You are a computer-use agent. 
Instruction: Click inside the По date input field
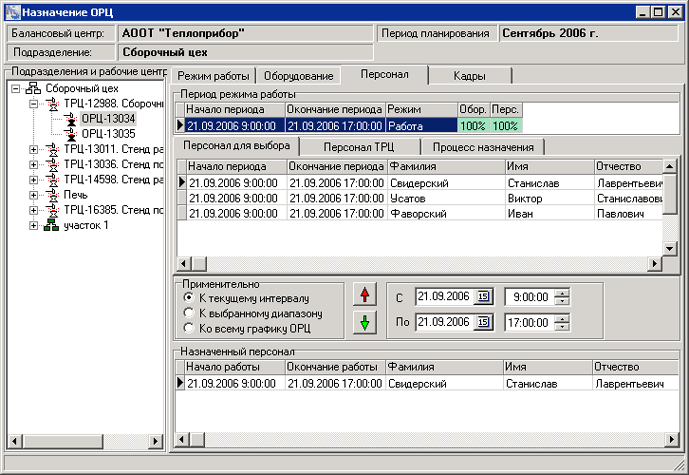coord(444,322)
